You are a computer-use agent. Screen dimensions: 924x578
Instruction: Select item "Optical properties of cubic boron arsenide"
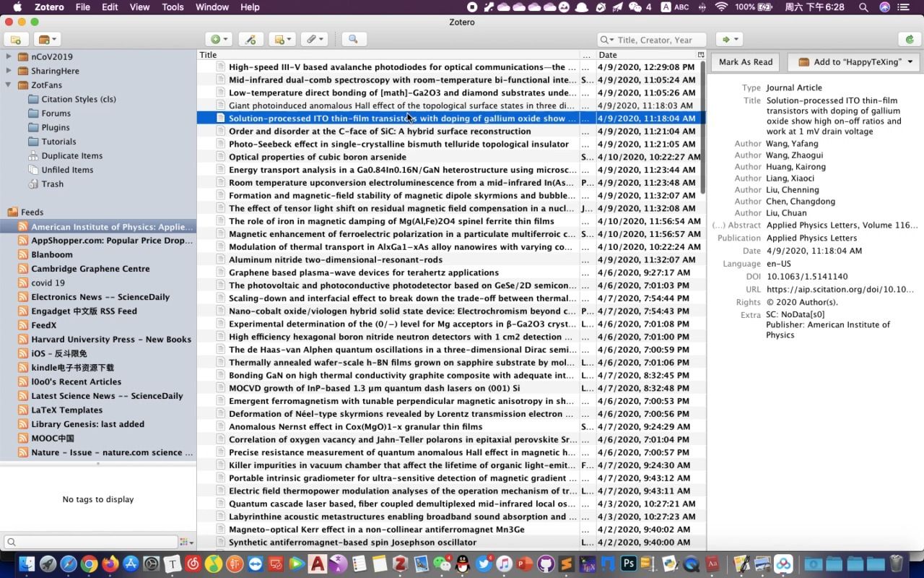click(x=318, y=157)
